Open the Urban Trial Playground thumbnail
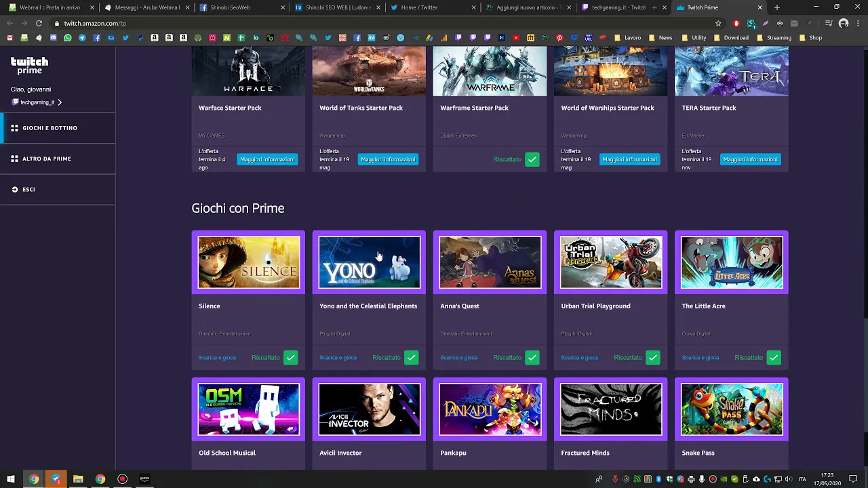This screenshot has width=868, height=488. tap(611, 262)
